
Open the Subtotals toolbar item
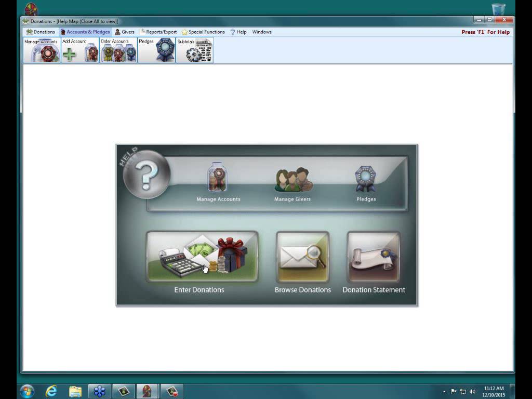(x=195, y=50)
